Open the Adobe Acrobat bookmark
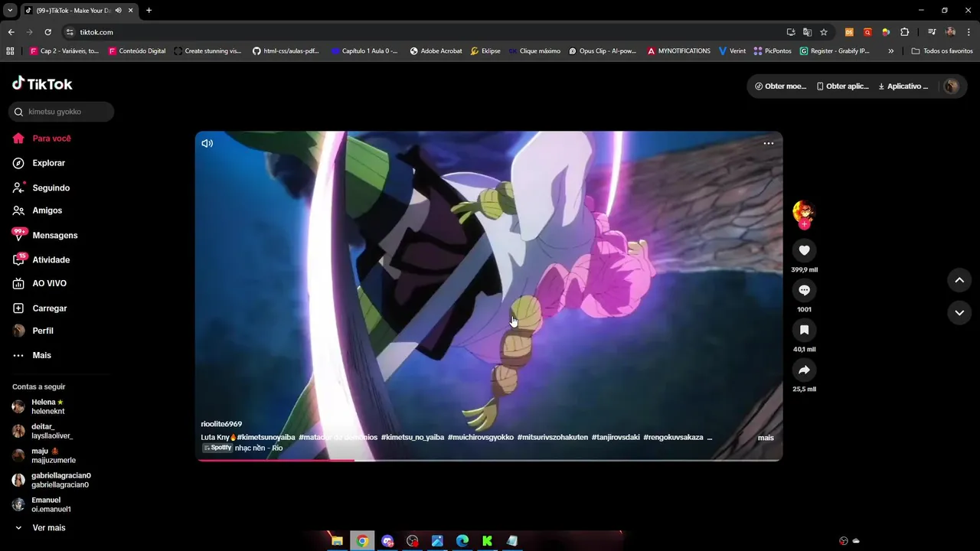The image size is (980, 551). click(x=436, y=51)
